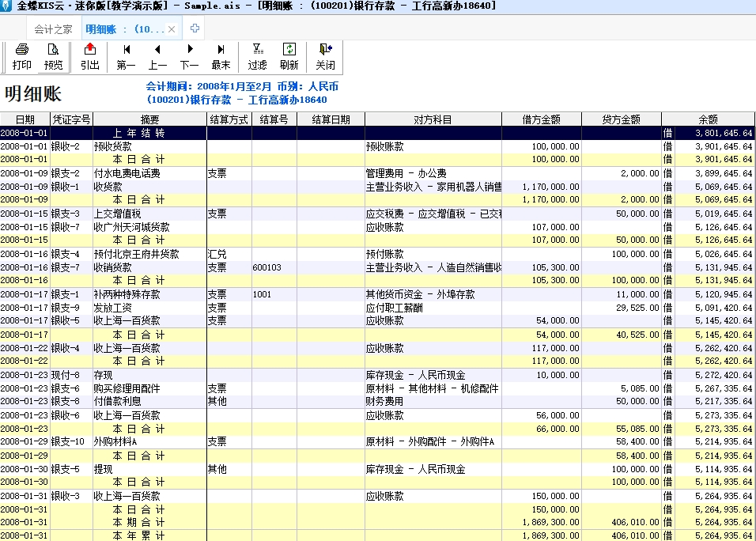
Task: Go to previous account with 上一
Action: point(157,56)
